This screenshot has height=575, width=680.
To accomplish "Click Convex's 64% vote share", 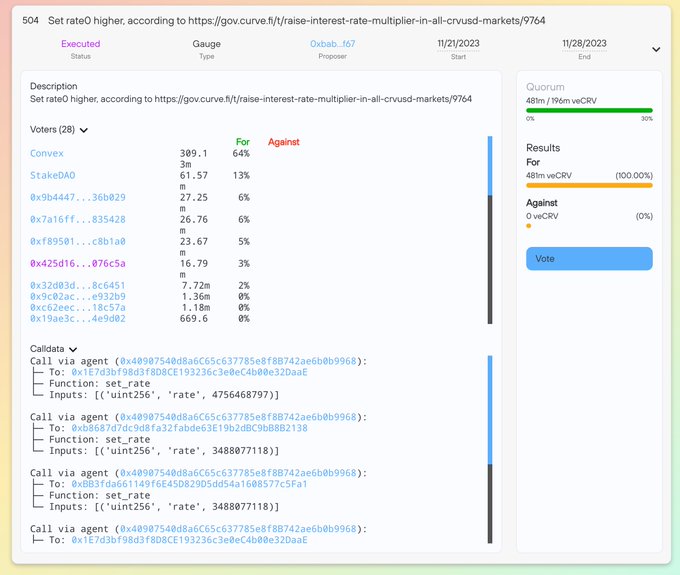I will [241, 154].
